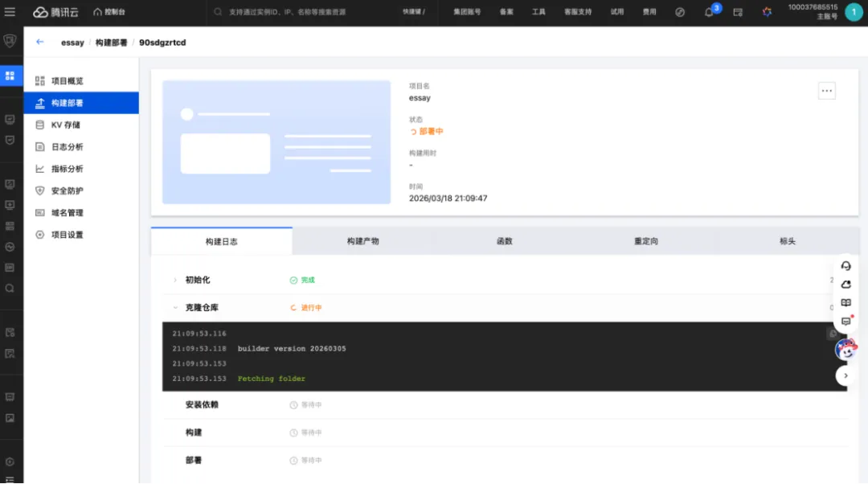Click the 构建 step row

pos(505,433)
